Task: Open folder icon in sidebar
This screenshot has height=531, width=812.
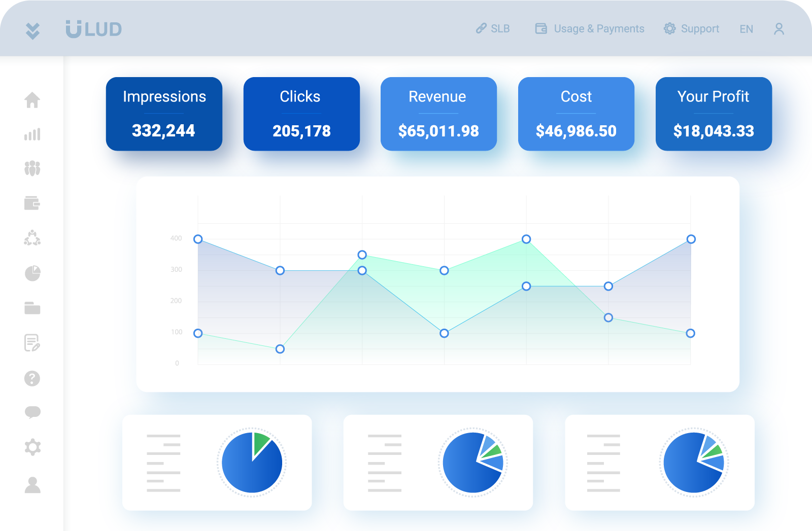Action: tap(32, 308)
